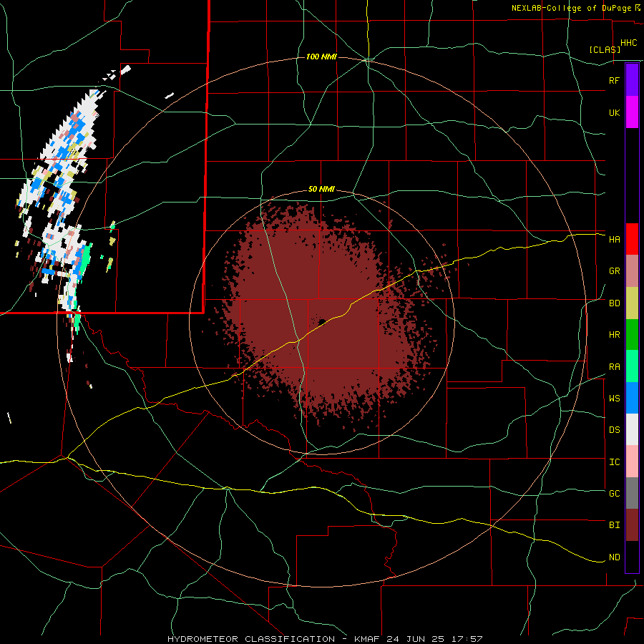The width and height of the screenshot is (644, 644).
Task: Click the HR legend label
Action: tap(614, 335)
